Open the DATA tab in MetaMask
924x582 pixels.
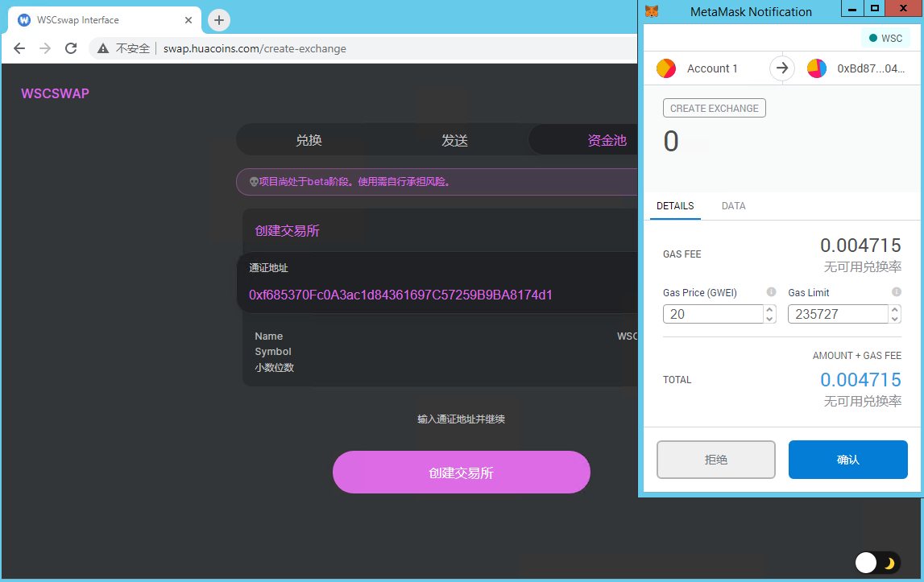[x=734, y=205]
